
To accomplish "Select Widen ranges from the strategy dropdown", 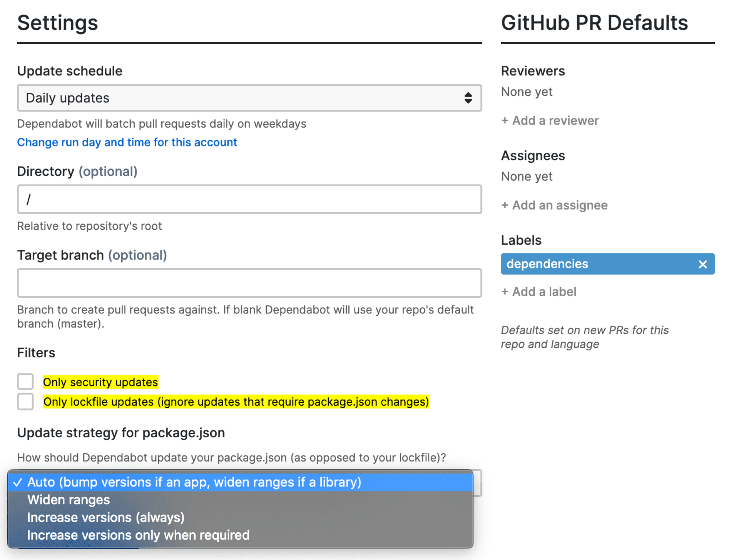I will 68,500.
